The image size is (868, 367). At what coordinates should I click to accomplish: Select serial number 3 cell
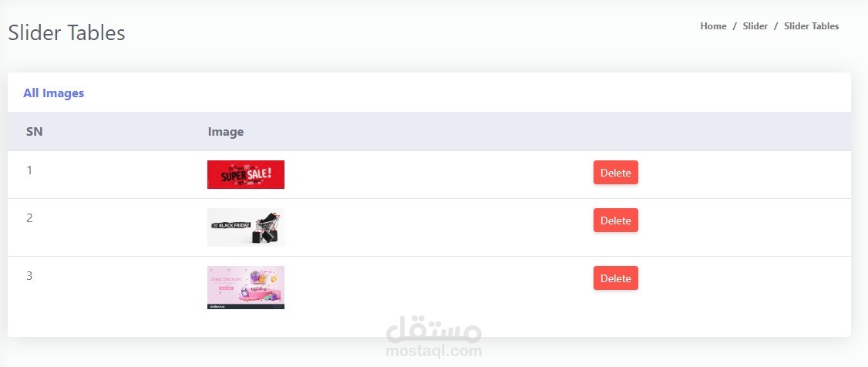coord(29,276)
